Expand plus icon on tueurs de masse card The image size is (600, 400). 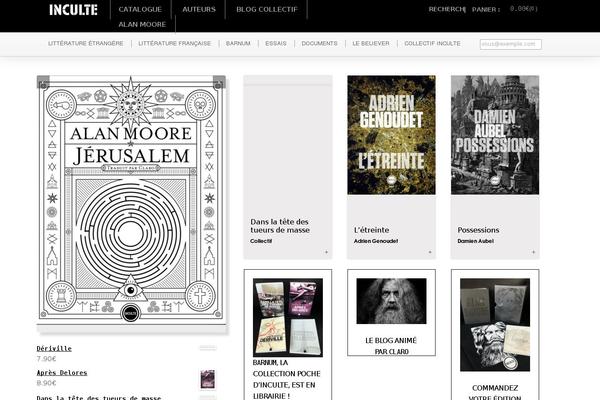click(326, 252)
